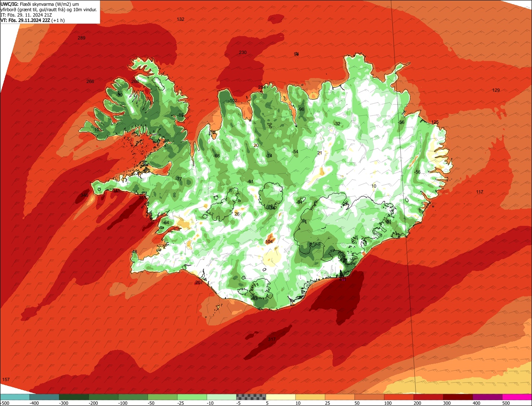Click the value 207 off the southwest coast
The image size is (532, 406).
[199, 283]
